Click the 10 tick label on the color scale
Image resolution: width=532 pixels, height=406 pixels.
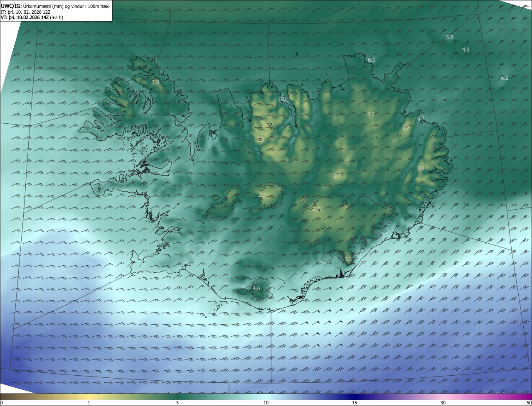pyautogui.click(x=266, y=403)
